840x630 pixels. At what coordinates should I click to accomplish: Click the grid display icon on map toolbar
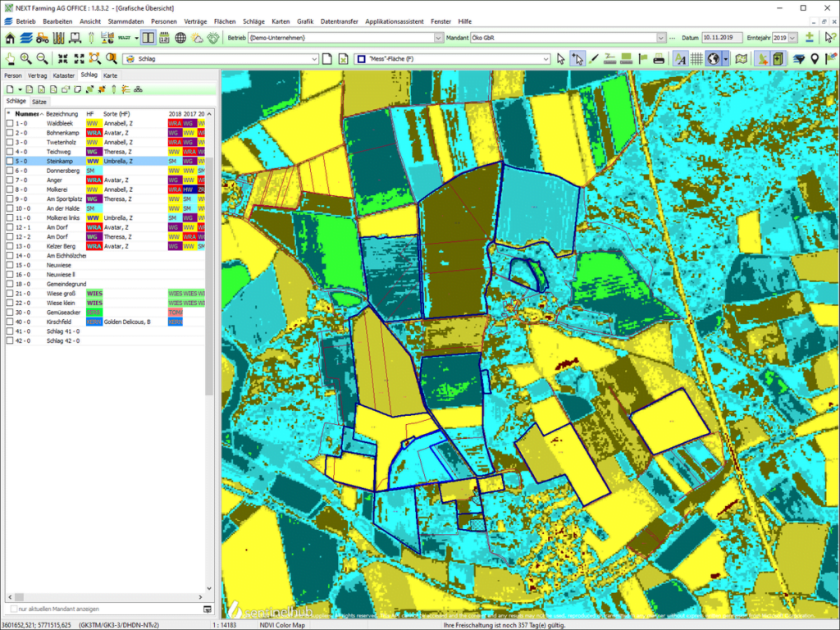tap(696, 58)
